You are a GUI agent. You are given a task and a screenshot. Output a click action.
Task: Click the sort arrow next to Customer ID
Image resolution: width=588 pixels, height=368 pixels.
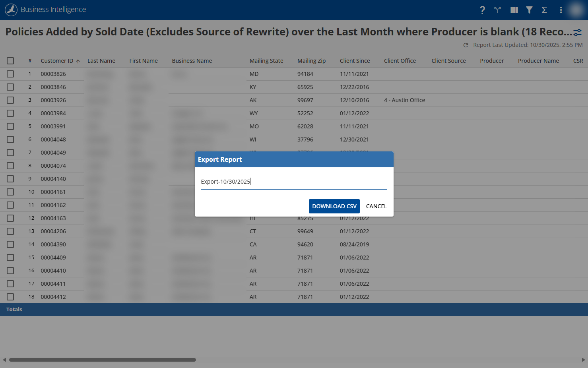pos(78,61)
